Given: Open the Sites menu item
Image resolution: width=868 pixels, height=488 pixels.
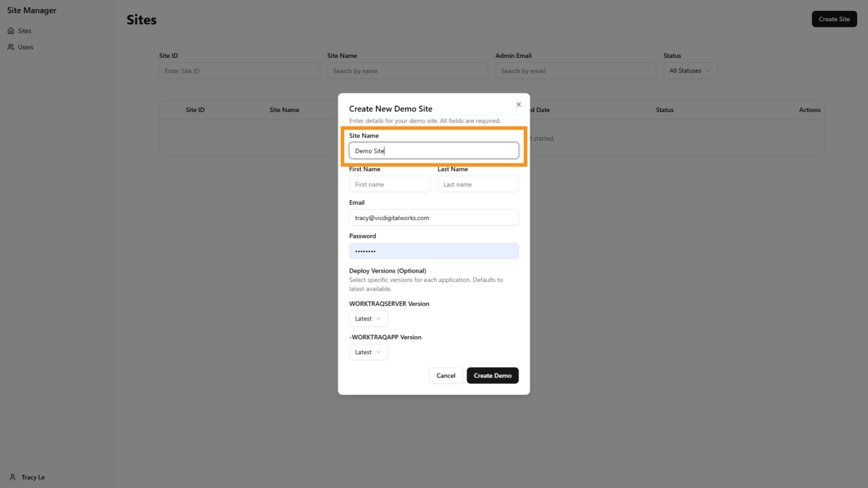Looking at the screenshot, I should [x=24, y=31].
